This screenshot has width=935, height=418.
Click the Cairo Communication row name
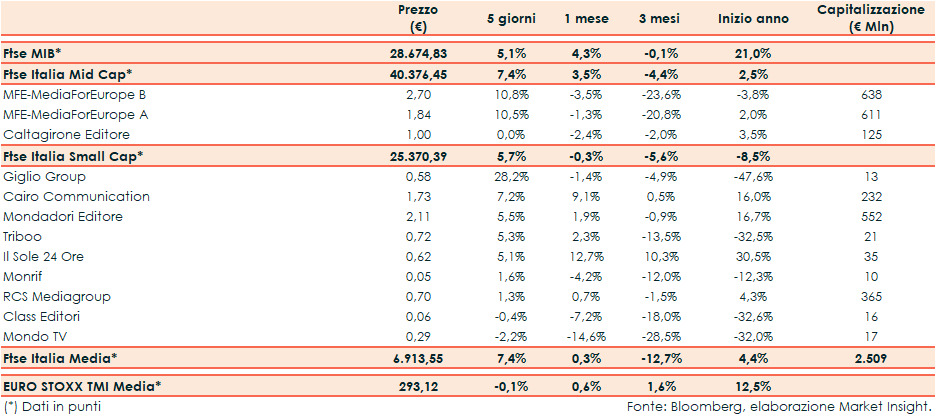[76, 197]
